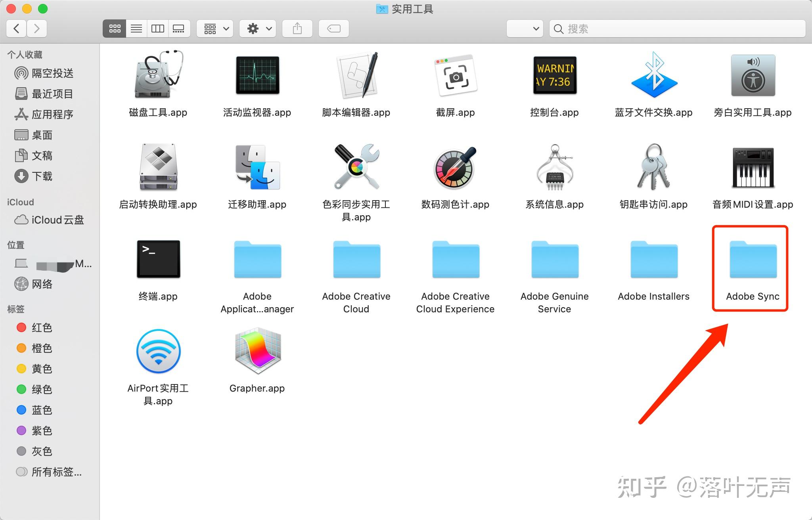
Task: Open 旁白实用工具.app (VoiceOver Utility)
Action: [753, 75]
